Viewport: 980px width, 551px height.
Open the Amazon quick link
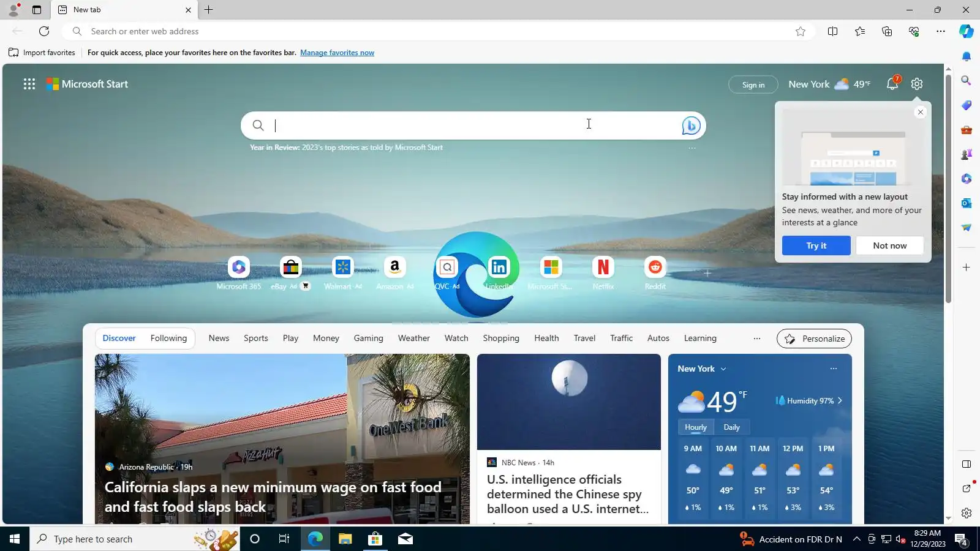[395, 273]
